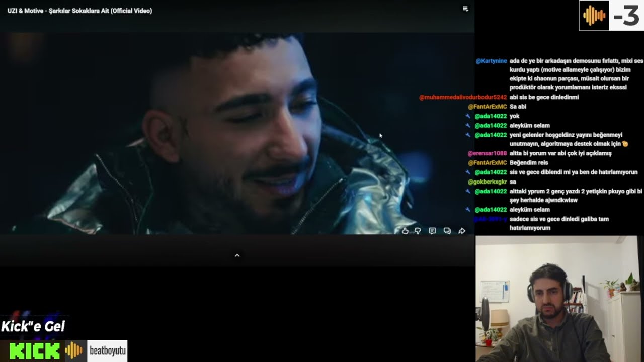Click the streamer webcam feed
The image size is (644, 362).
tap(559, 299)
